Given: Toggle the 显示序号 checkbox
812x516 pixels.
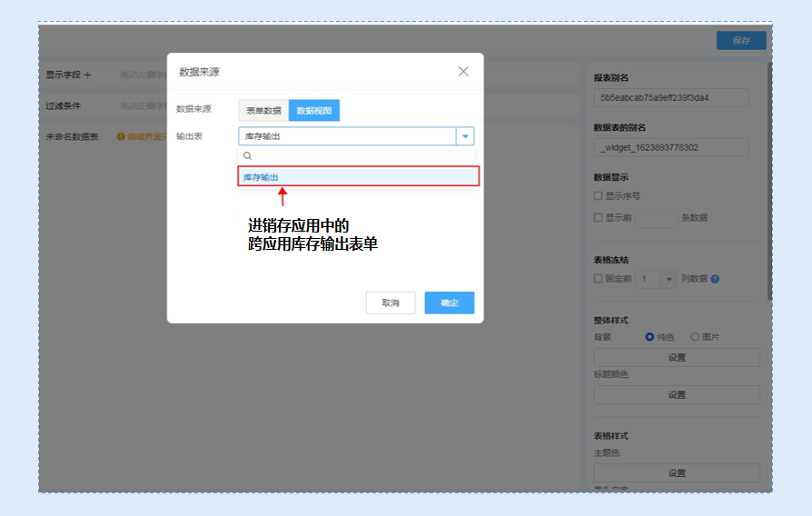Looking at the screenshot, I should click(x=598, y=196).
